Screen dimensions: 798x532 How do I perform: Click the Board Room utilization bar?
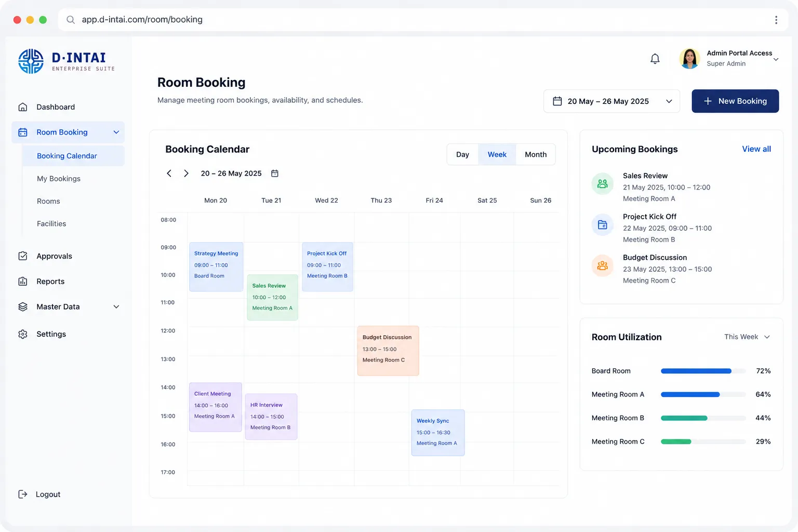click(703, 371)
